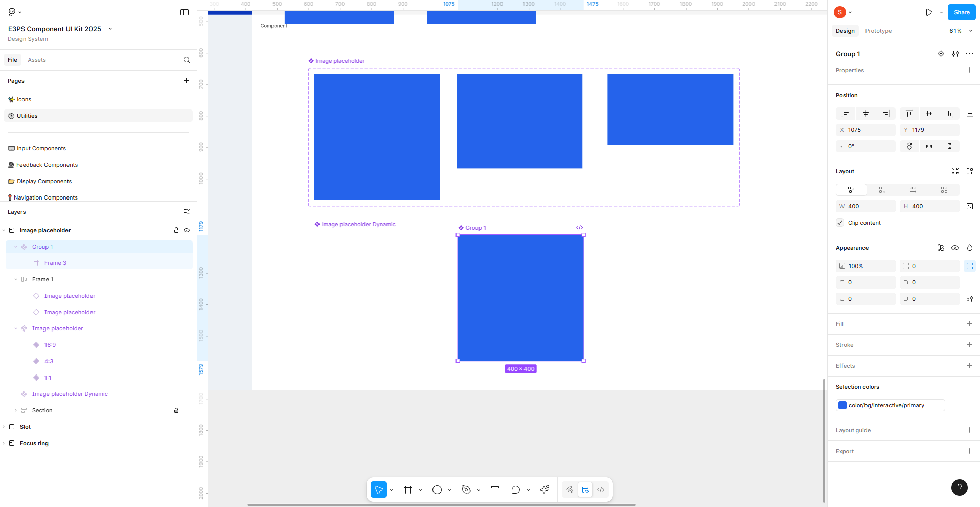Open the help button
This screenshot has height=507, width=980.
point(959,488)
